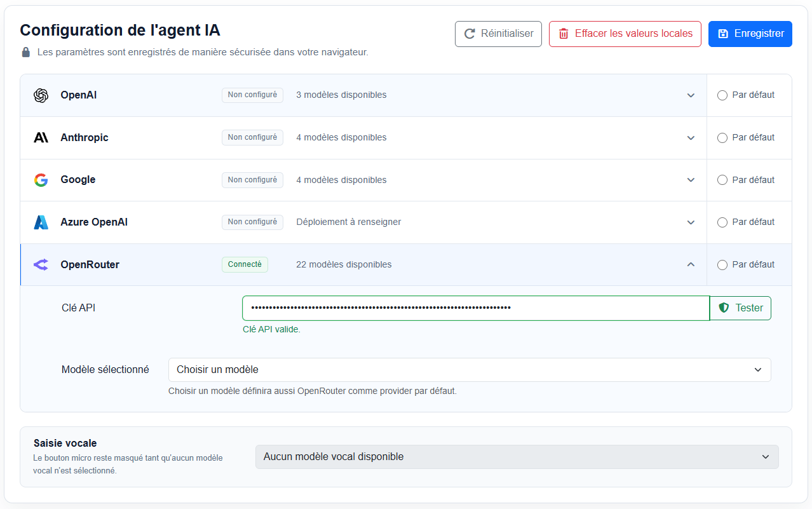The width and height of the screenshot is (812, 509).
Task: Click Azure OpenAI 'Non configuré' badge
Action: [x=252, y=222]
